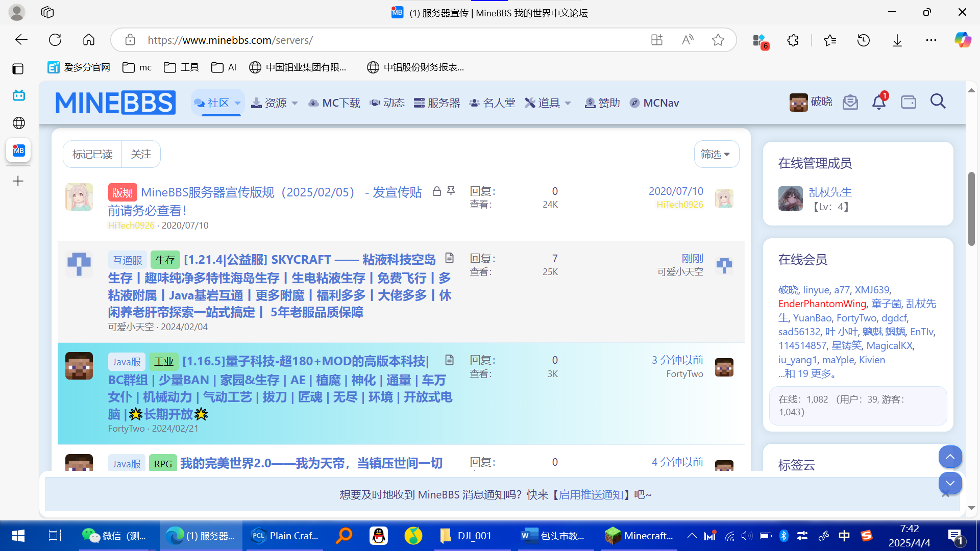The width and height of the screenshot is (980, 551).
Task: Open 破晓 user account menu
Action: [811, 102]
